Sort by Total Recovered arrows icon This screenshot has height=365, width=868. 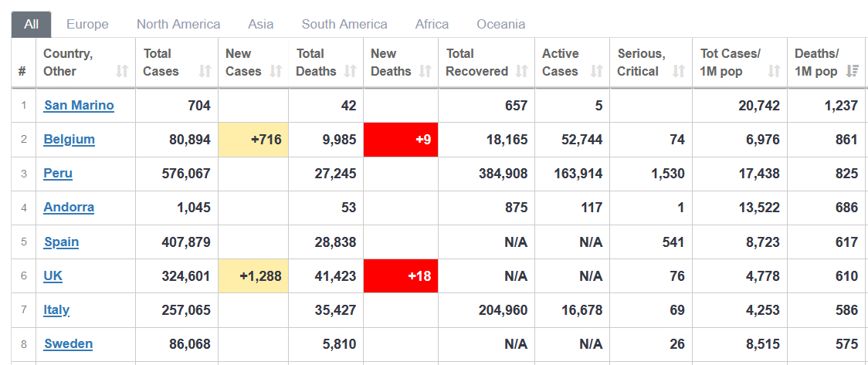pyautogui.click(x=522, y=72)
